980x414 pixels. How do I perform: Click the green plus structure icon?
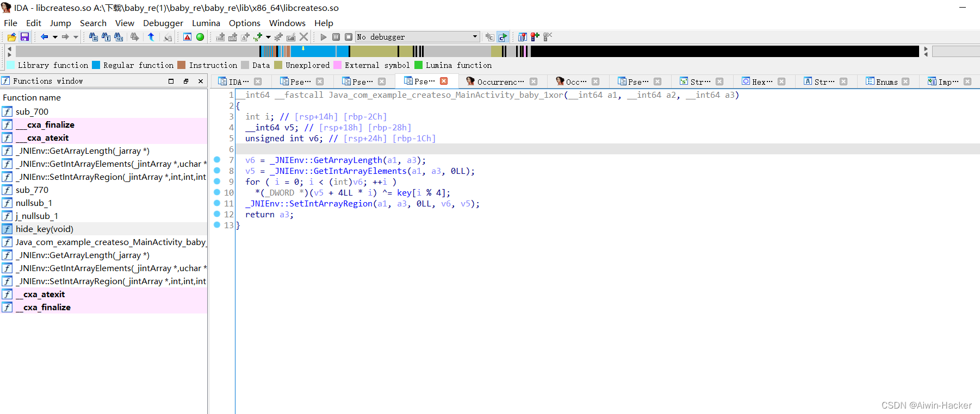point(258,37)
